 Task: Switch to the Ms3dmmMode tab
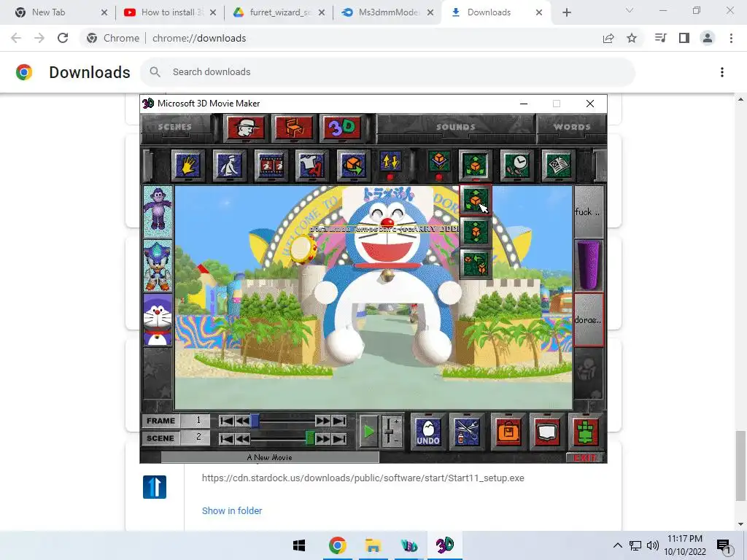pos(385,12)
